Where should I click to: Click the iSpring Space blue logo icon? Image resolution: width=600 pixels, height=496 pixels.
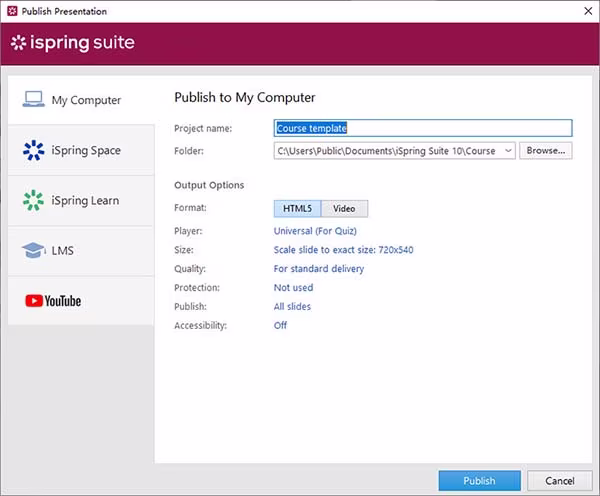[33, 150]
